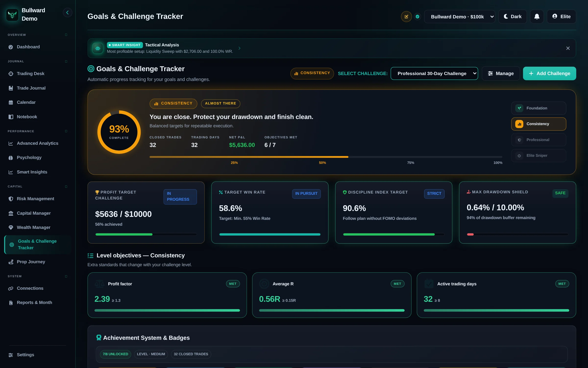Click the Capital Manager bank icon
The width and height of the screenshot is (588, 368).
tap(11, 213)
